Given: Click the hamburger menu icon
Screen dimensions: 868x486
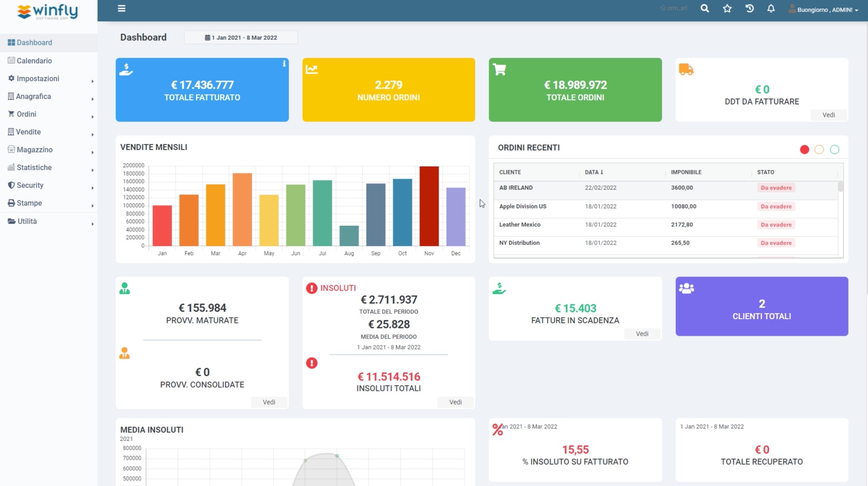Looking at the screenshot, I should coord(122,9).
